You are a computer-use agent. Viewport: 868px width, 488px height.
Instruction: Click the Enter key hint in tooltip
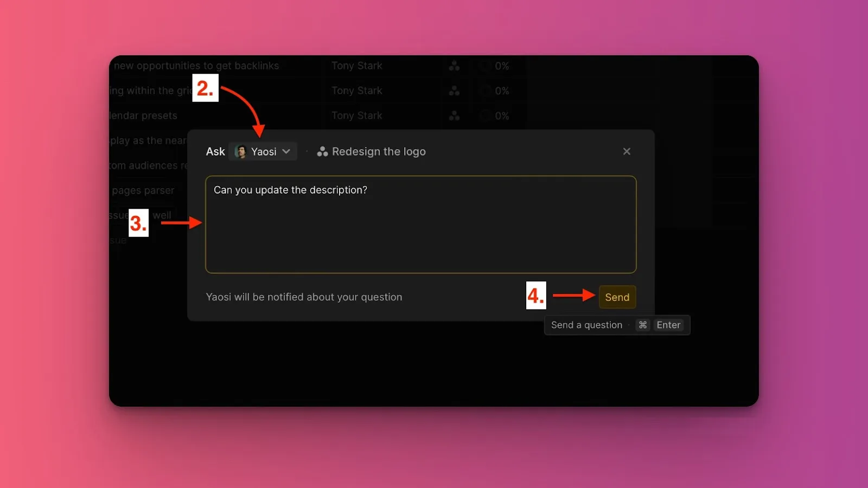coord(668,325)
